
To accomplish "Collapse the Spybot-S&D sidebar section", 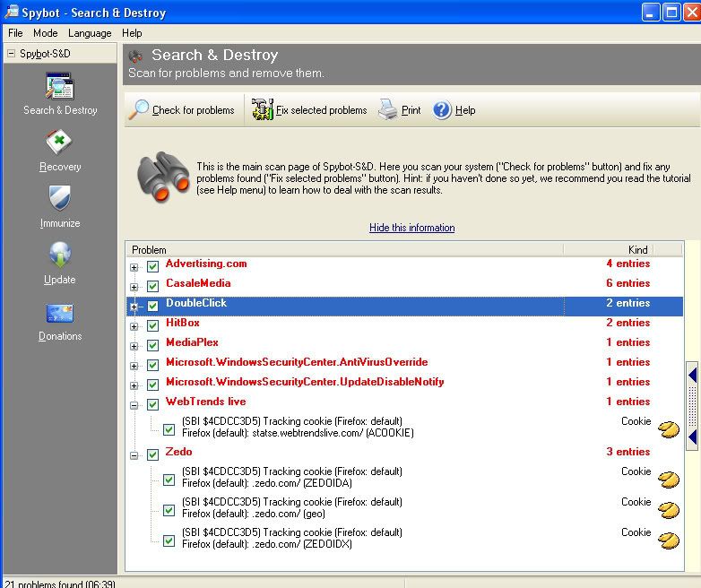I will pos(11,54).
